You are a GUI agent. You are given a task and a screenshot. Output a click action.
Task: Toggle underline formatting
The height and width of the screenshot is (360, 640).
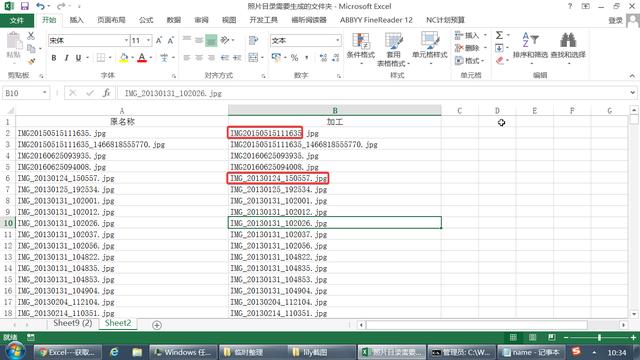click(78, 58)
